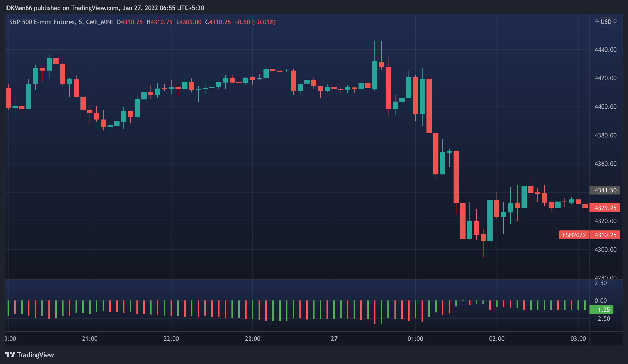Viewport: 628px width, 364px height.
Task: Select the ESH2022 contract label
Action: click(574, 235)
